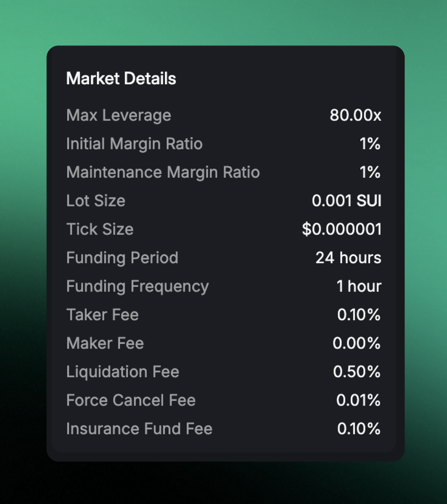Click the Funding Period label
This screenshot has height=504, width=447.
(122, 258)
